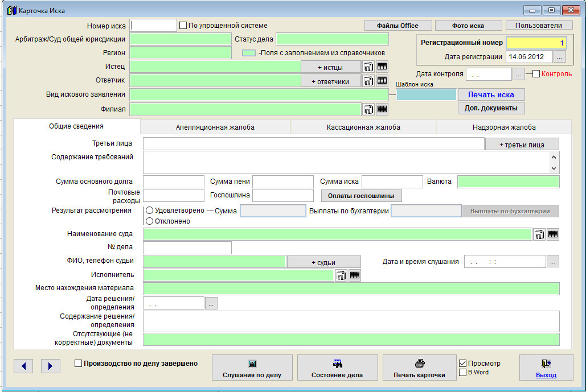Open Слушания по делу button
The image size is (586, 392).
pos(252,368)
